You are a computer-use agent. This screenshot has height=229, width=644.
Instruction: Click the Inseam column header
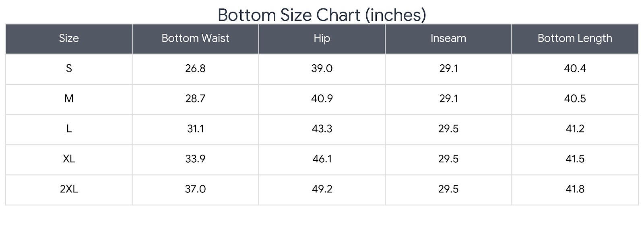448,38
